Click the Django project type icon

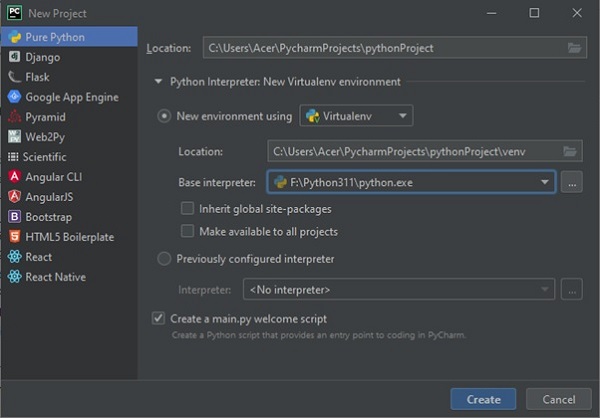coord(14,57)
